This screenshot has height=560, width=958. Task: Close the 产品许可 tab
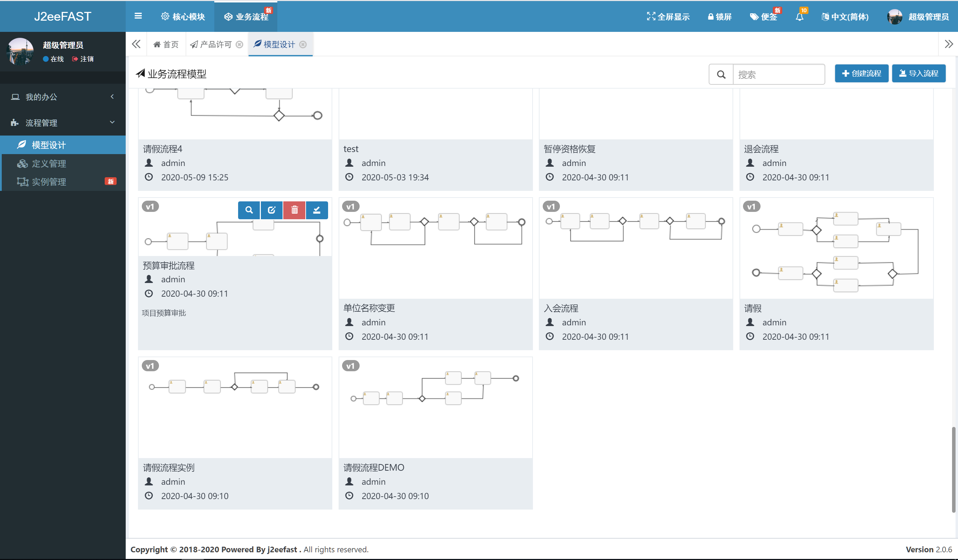(239, 44)
